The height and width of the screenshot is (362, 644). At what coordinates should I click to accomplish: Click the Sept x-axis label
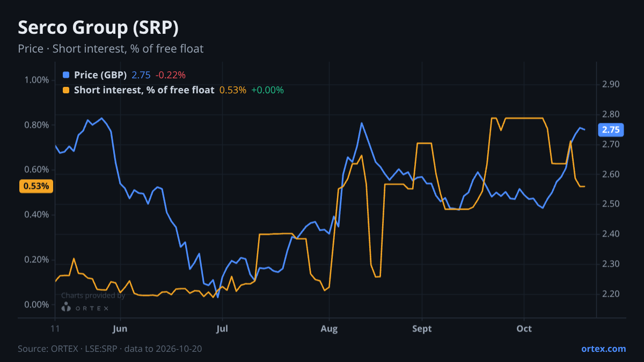click(x=422, y=329)
